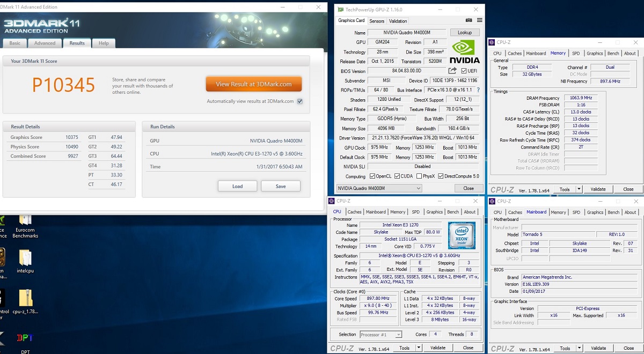This screenshot has height=354, width=644.
Task: Toggle the UEFI checkbox in GPU-Z
Action: [x=464, y=71]
